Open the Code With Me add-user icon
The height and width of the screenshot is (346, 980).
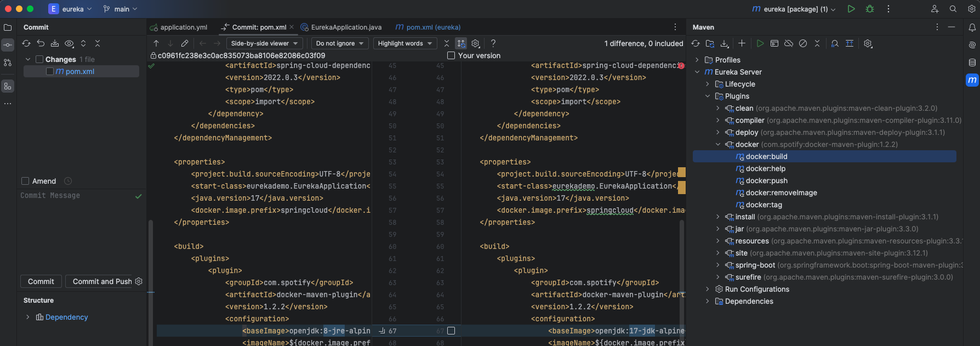[x=935, y=9]
